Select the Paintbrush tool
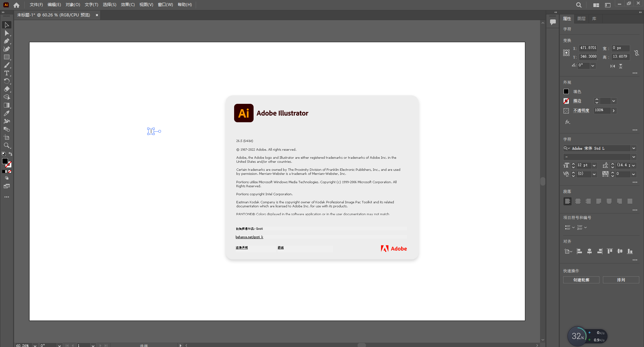 tap(7, 65)
